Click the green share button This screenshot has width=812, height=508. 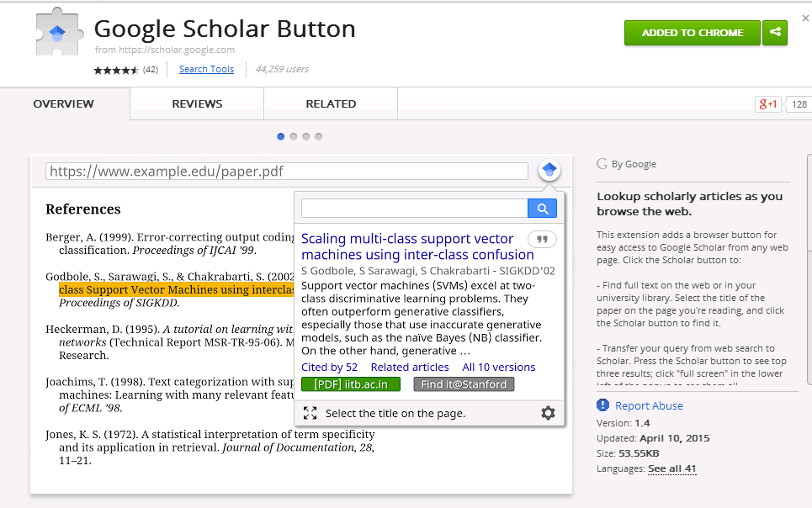(775, 33)
